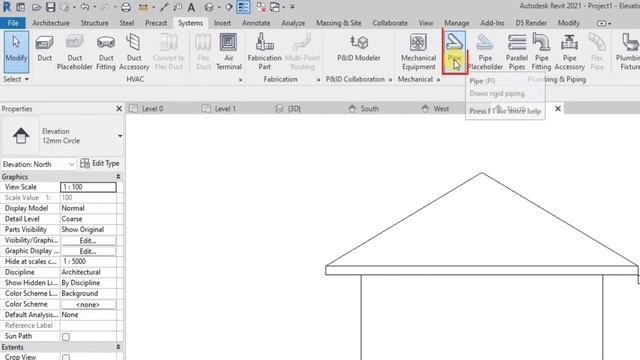Image resolution: width=640 pixels, height=360 pixels.
Task: Open a file from quick access toolbar
Action: click(x=36, y=7)
